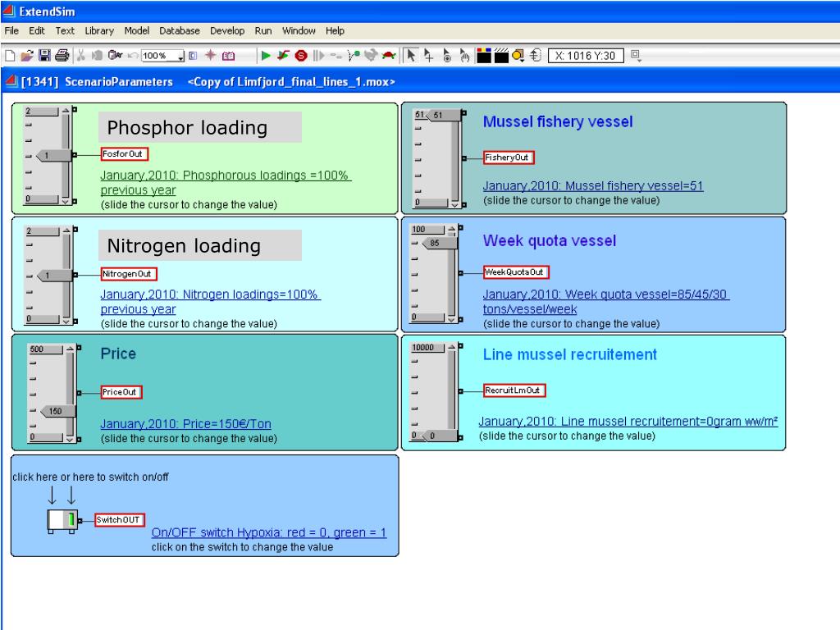Screen dimensions: 840x630
Task: Click the Phosphor loading slider knob at 1
Action: (52, 155)
